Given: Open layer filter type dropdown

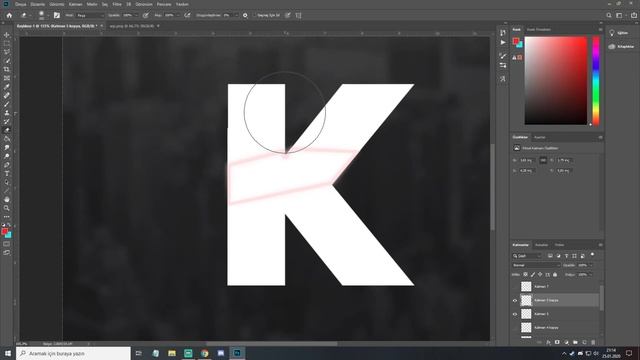Looking at the screenshot, I should point(527,256).
